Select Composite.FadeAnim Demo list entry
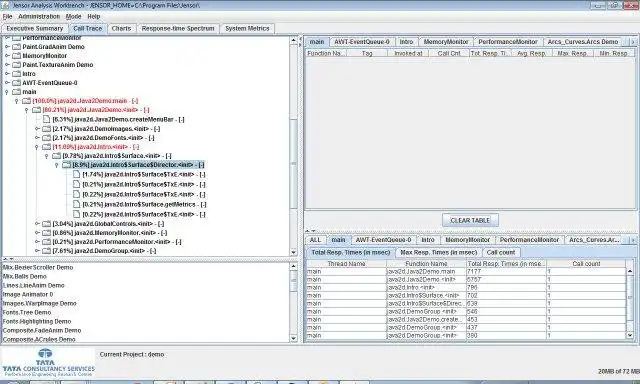This screenshot has height=384, width=640. coord(42,330)
